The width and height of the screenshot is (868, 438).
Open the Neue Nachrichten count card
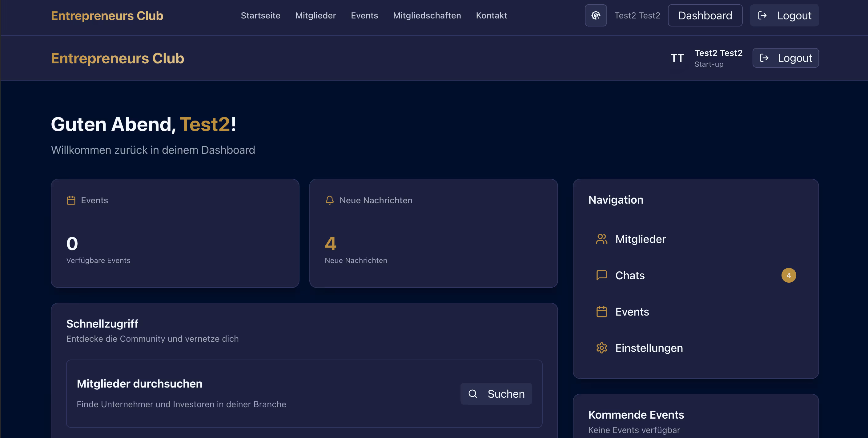point(433,233)
